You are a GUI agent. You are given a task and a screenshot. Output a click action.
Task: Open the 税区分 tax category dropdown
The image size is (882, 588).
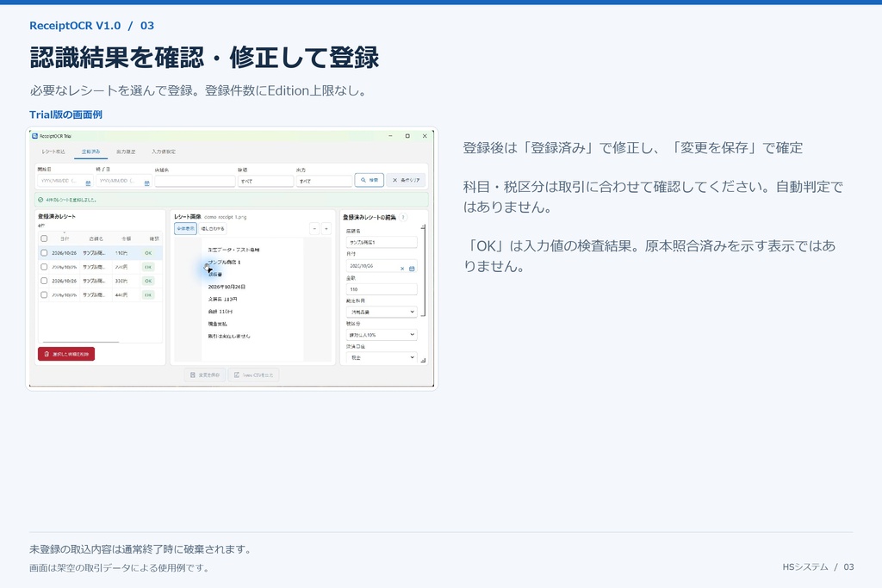(x=382, y=335)
